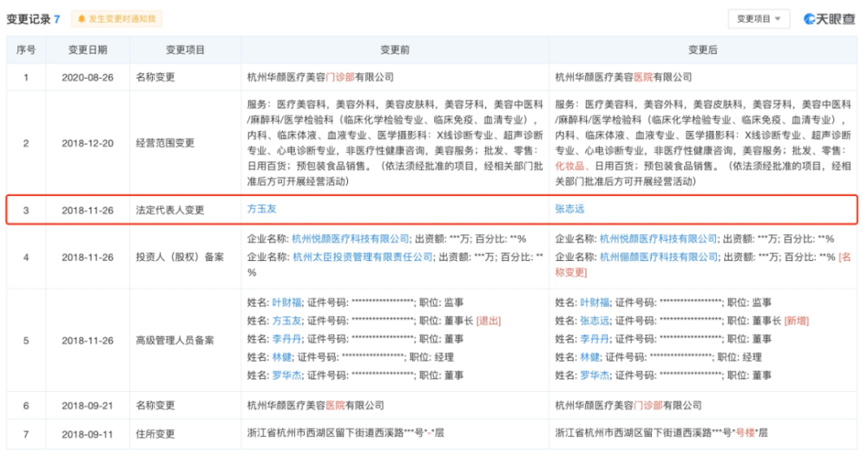
Task: Click the 变更项目 column header
Action: tap(185, 49)
